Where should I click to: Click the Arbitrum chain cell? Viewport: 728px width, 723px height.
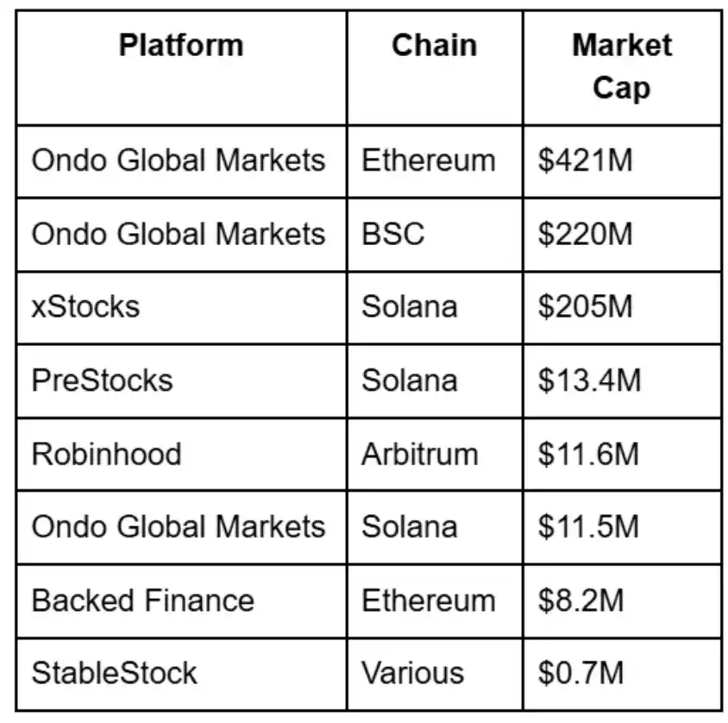[419, 454]
